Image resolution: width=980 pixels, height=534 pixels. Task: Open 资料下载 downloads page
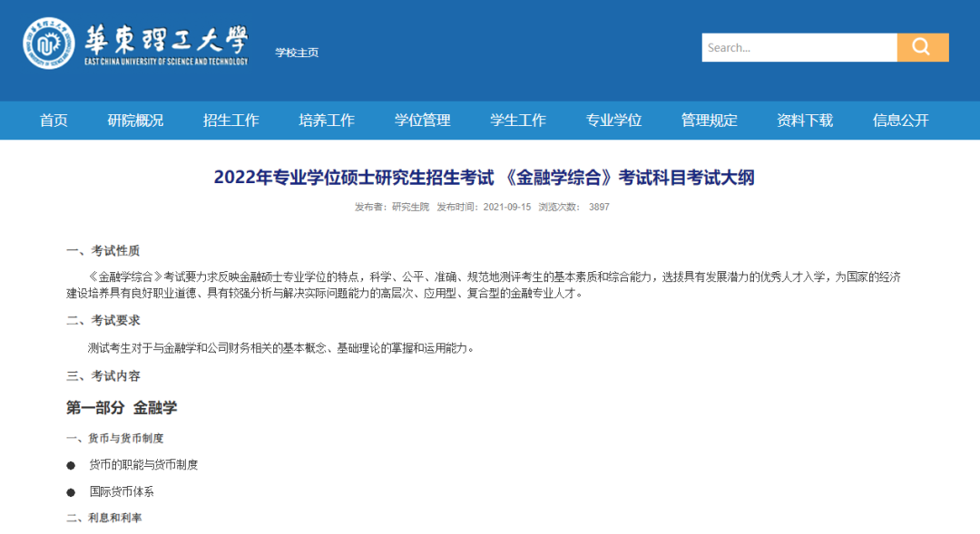coord(805,121)
